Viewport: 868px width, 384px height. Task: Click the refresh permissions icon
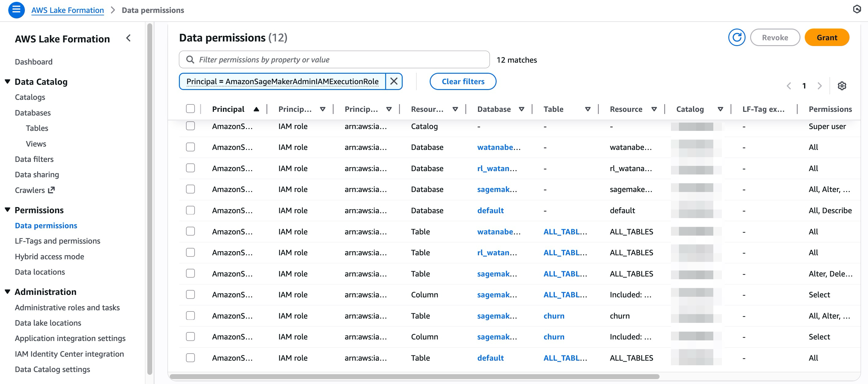click(736, 37)
